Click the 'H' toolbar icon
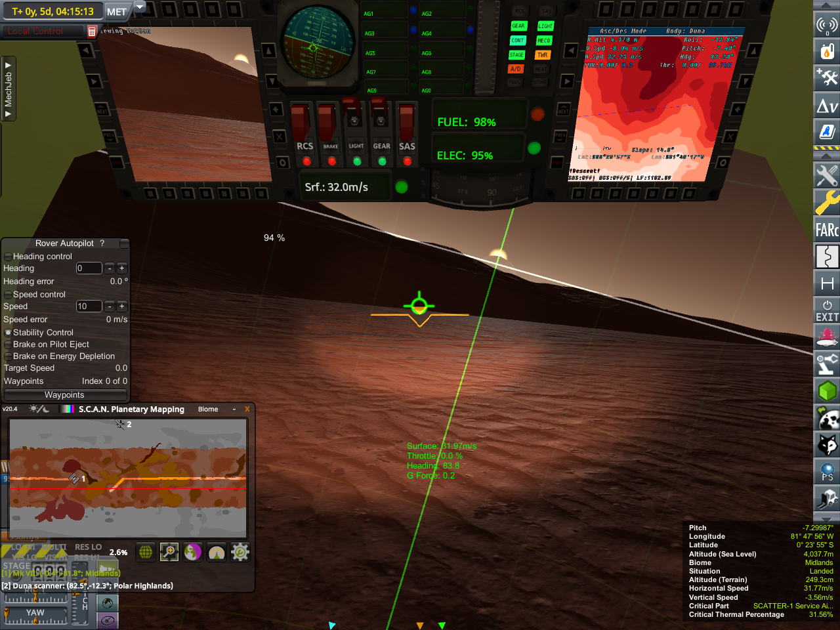840x630 pixels. pyautogui.click(x=826, y=283)
